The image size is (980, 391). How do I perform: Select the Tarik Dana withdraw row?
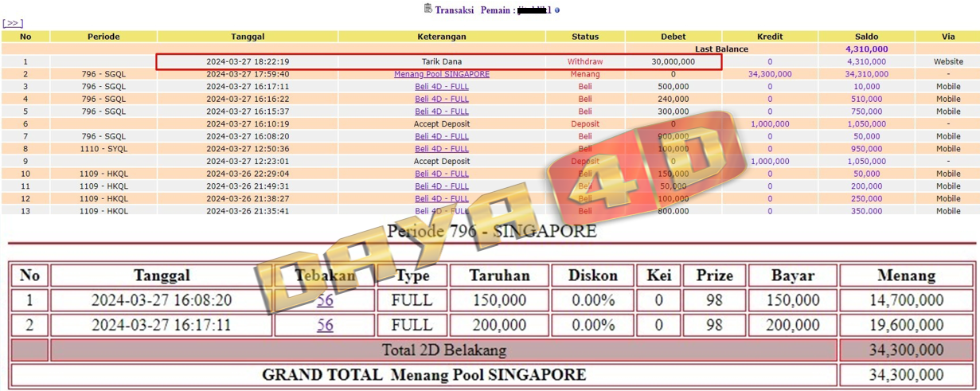(442, 61)
